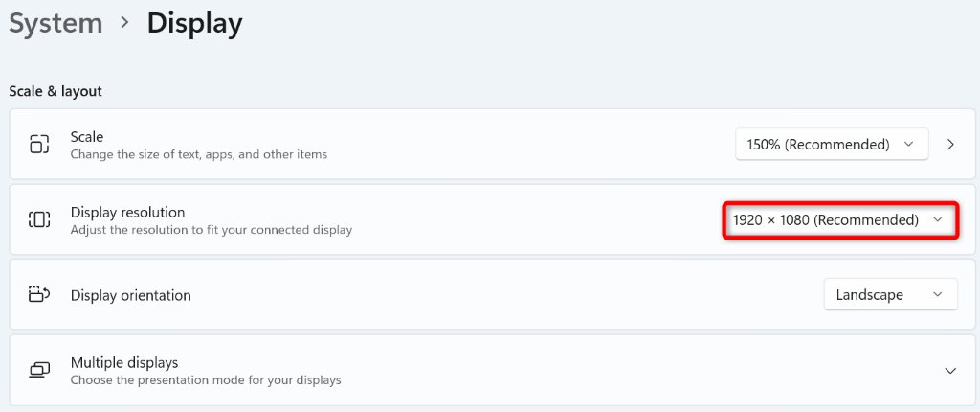Open the Landscape orientation dropdown
The width and height of the screenshot is (980, 412).
pyautogui.click(x=890, y=294)
